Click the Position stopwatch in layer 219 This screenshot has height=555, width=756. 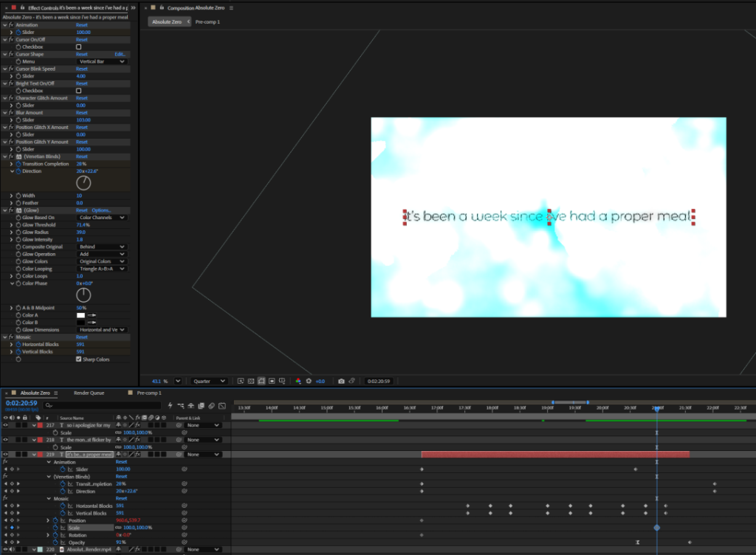(55, 521)
